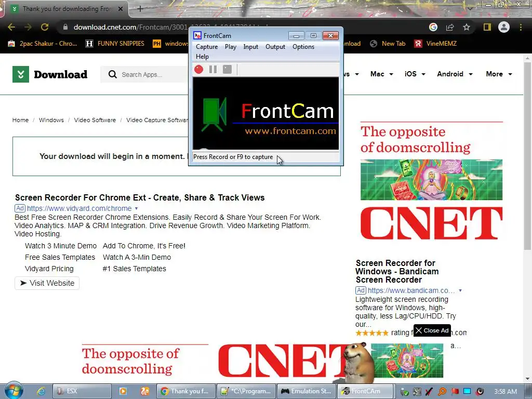This screenshot has height=399, width=532.
Task: Open the '2pac Shakur - Chro...' bookmark
Action: click(x=43, y=44)
